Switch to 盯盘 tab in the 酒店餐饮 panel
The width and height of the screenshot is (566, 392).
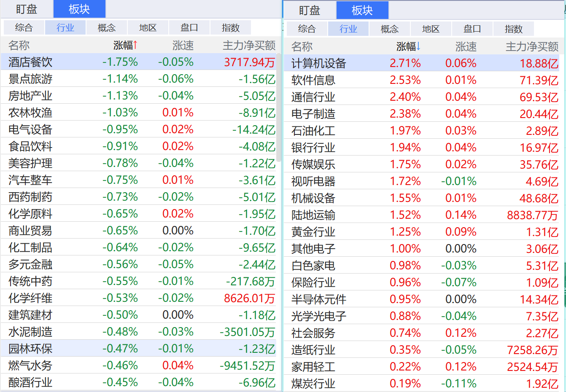point(27,9)
